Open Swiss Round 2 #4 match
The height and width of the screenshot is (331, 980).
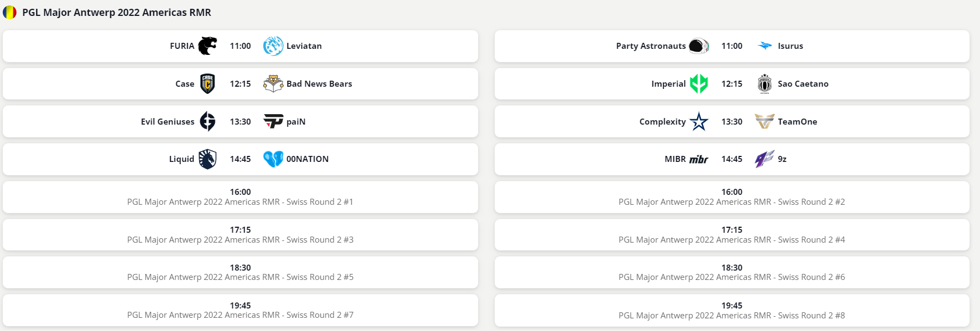pos(732,240)
